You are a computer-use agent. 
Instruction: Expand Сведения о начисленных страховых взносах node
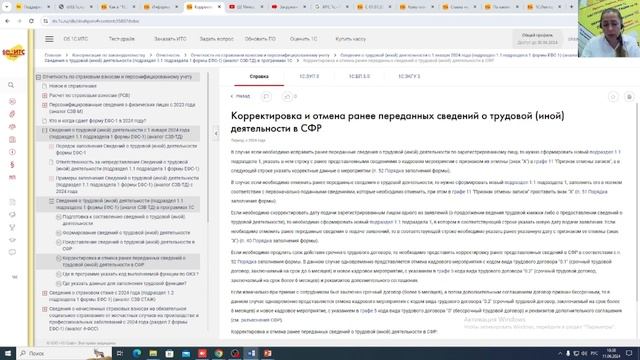[x=45, y=309]
